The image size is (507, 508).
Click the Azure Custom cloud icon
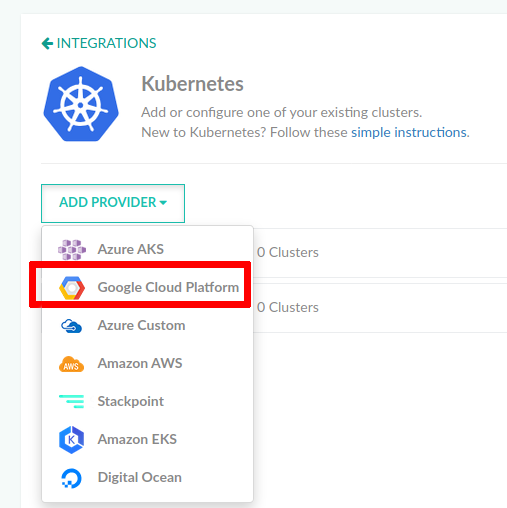[x=71, y=326]
